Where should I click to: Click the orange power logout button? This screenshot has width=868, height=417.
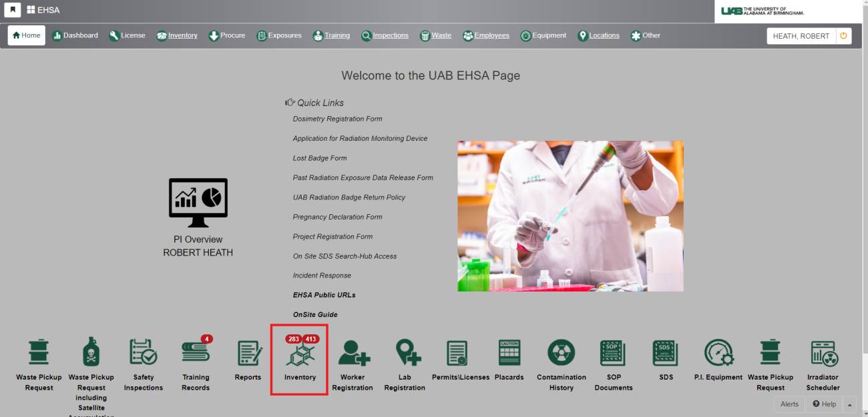[x=843, y=36]
